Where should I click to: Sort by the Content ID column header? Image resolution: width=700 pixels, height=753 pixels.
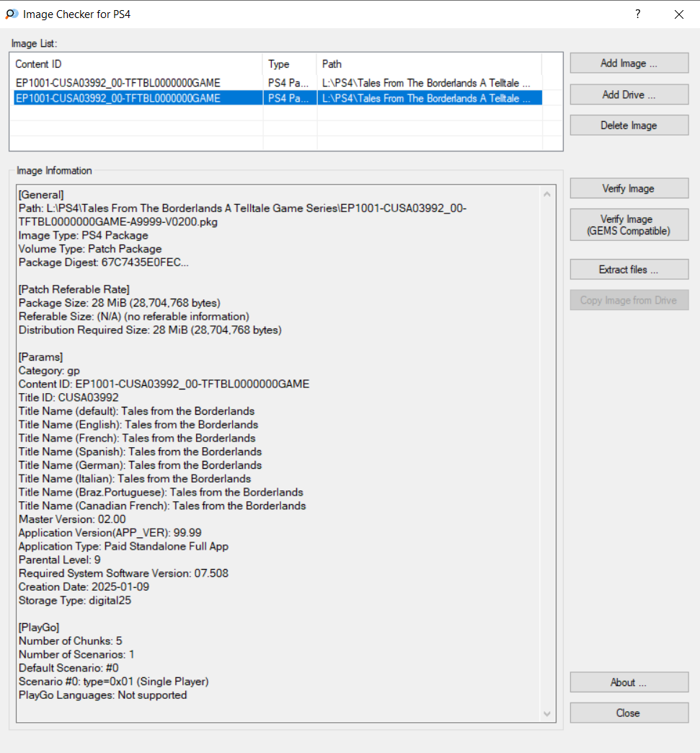tap(136, 64)
